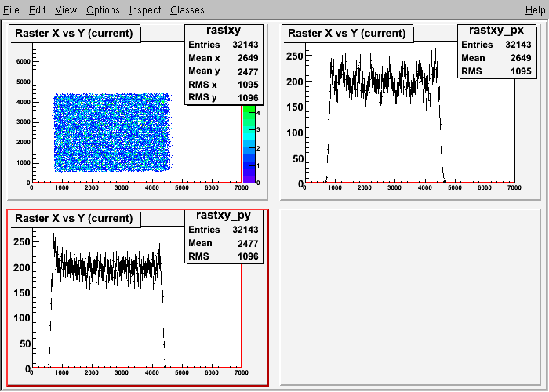Select the rastxy stats box title

point(224,31)
